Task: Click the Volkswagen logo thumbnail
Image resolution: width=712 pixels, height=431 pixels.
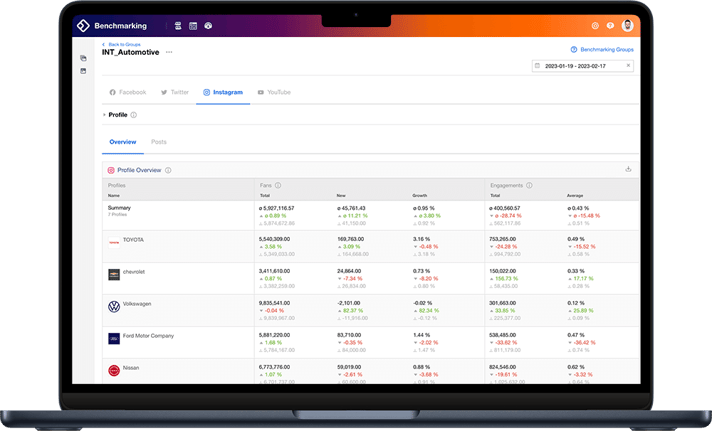Action: [x=114, y=307]
